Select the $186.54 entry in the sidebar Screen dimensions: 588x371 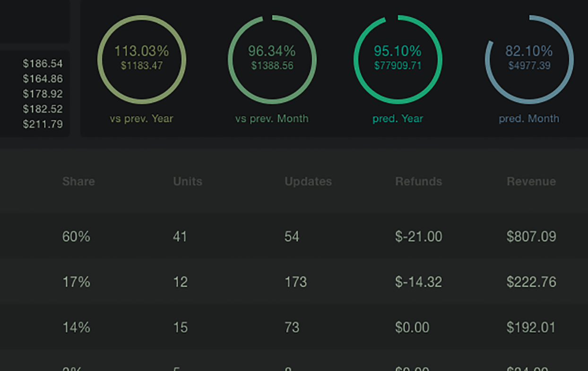click(42, 63)
